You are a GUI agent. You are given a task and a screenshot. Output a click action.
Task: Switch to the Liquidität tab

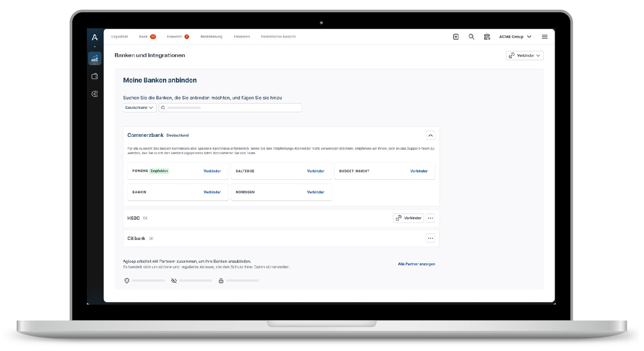pos(119,37)
